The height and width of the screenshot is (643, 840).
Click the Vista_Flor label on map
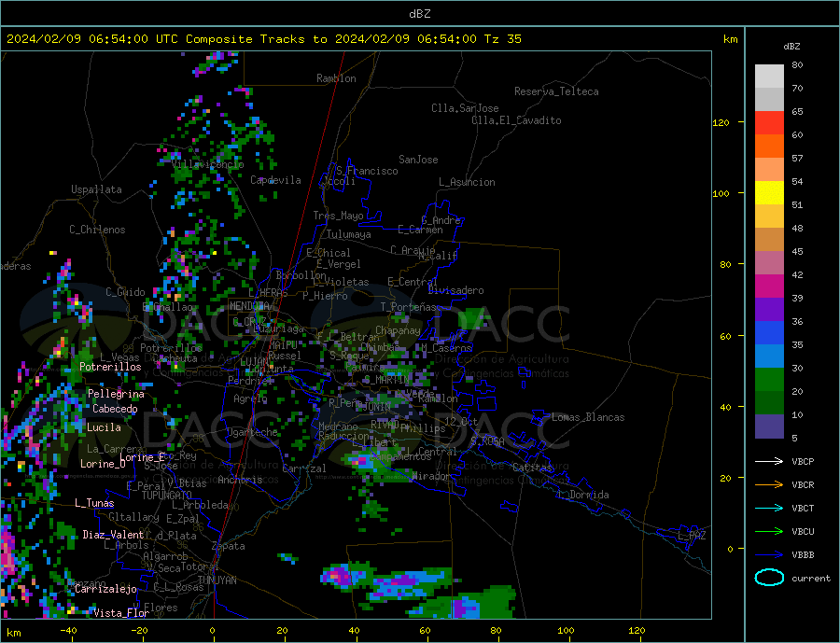pos(121,613)
